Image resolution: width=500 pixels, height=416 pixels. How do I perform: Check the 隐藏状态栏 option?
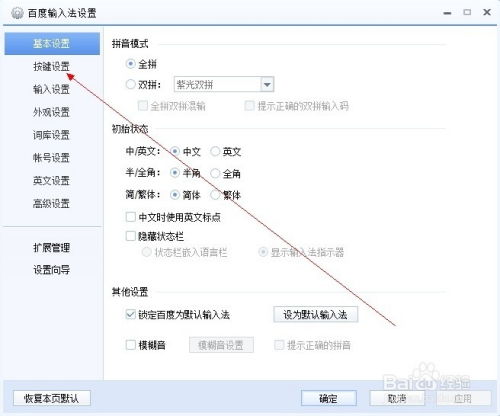click(x=131, y=236)
